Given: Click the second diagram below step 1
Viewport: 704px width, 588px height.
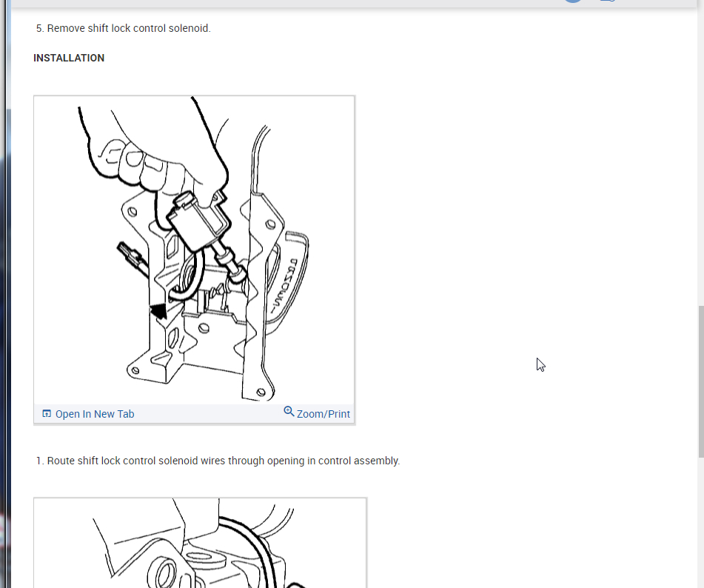Looking at the screenshot, I should click(201, 543).
